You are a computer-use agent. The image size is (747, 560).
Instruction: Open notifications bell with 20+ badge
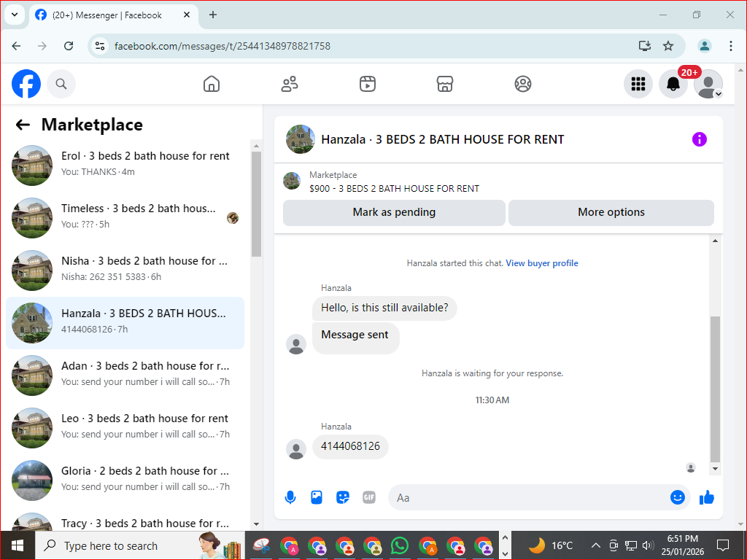point(673,84)
